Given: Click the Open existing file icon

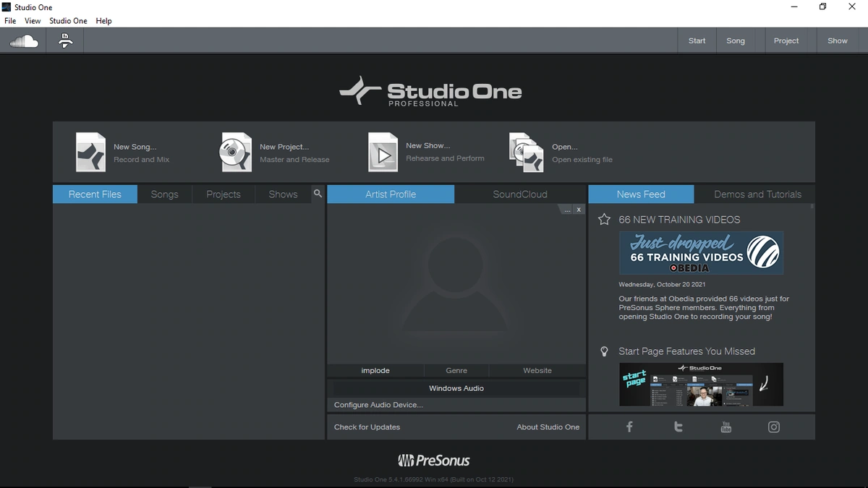Looking at the screenshot, I should pyautogui.click(x=527, y=152).
